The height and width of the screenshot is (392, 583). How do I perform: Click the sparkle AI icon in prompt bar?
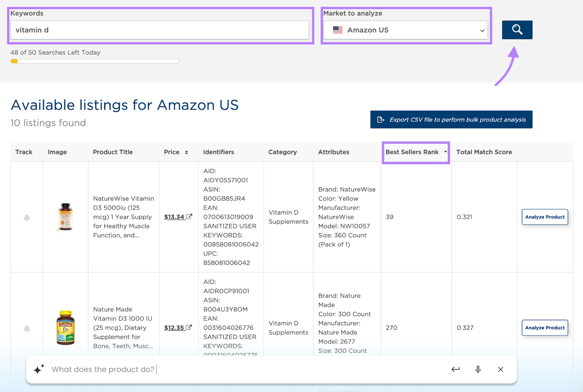coord(39,369)
